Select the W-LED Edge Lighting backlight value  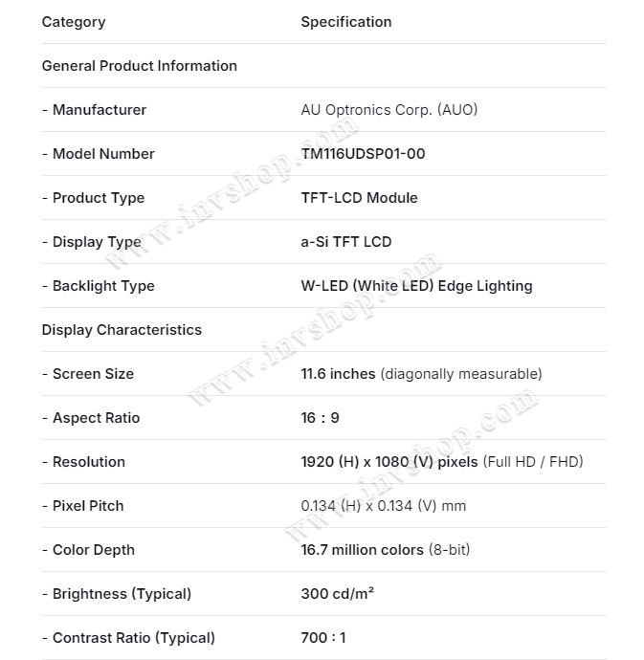pos(416,286)
